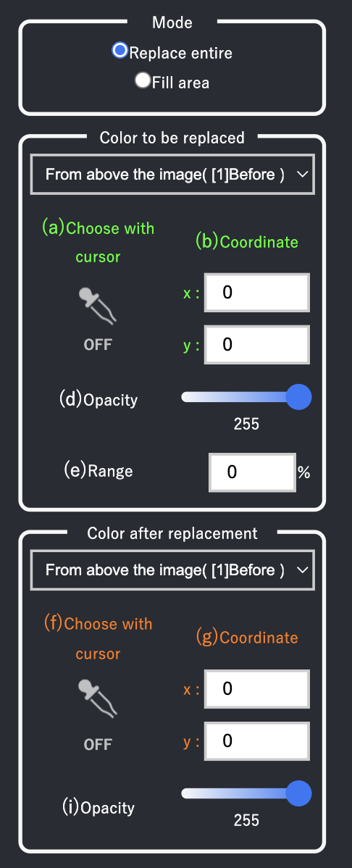The image size is (352, 868).
Task: Choose the Fill area mode
Action: click(x=143, y=81)
